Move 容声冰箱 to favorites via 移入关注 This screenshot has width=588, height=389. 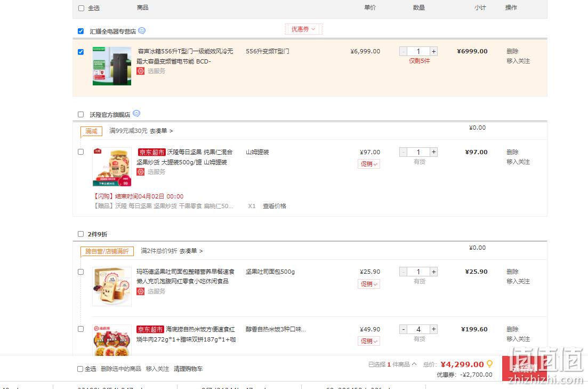click(518, 61)
